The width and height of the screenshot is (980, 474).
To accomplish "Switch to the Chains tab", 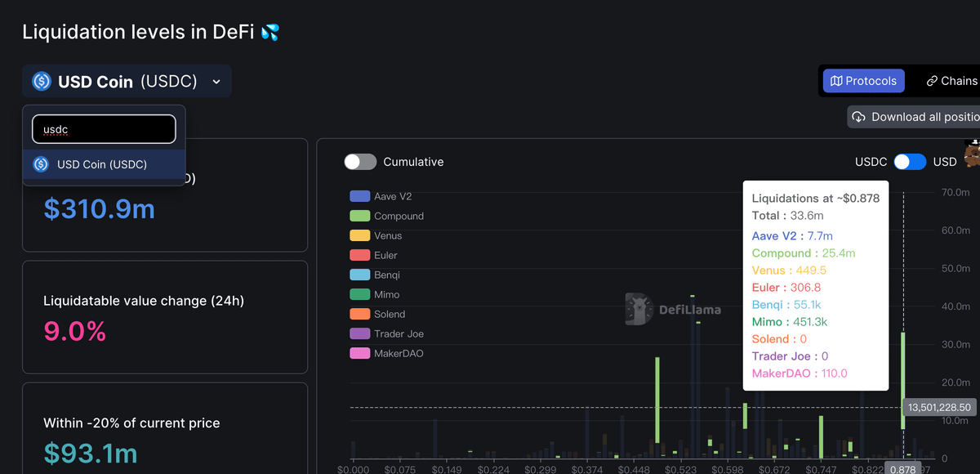I will pyautogui.click(x=957, y=81).
